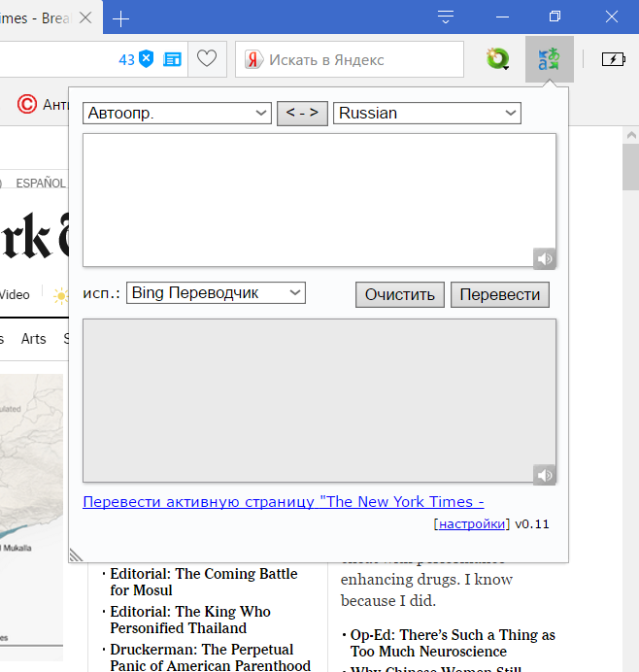The image size is (639, 672).
Task: Open a new tab with plus button
Action: [120, 18]
